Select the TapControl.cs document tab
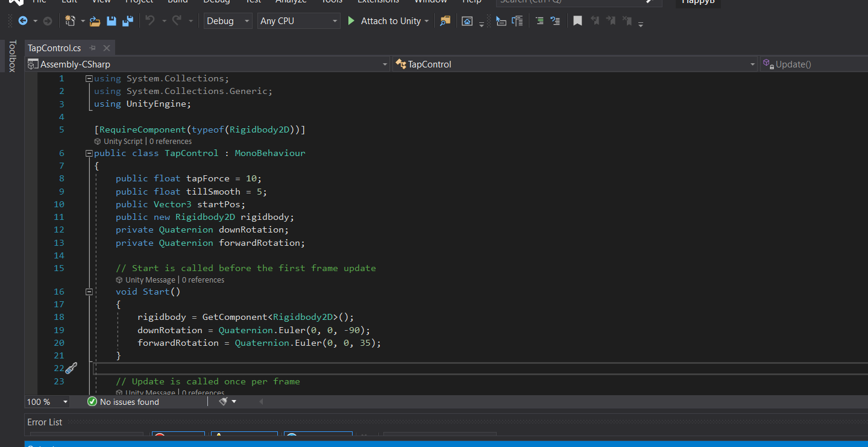Image resolution: width=868 pixels, height=447 pixels. click(x=54, y=48)
